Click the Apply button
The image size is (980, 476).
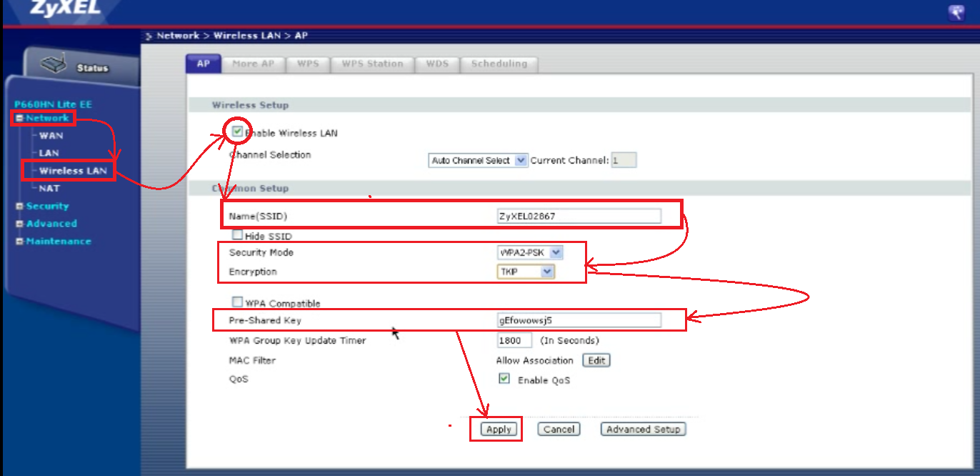tap(498, 430)
